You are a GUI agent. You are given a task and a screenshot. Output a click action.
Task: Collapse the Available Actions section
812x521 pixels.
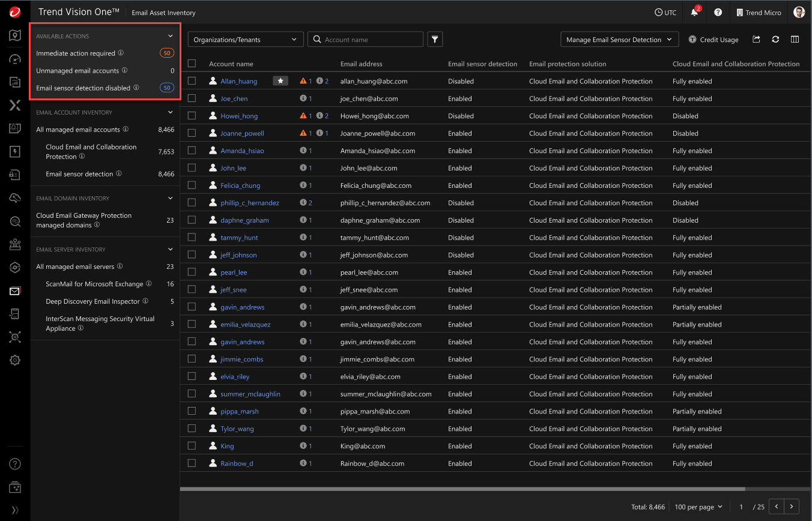pyautogui.click(x=171, y=35)
